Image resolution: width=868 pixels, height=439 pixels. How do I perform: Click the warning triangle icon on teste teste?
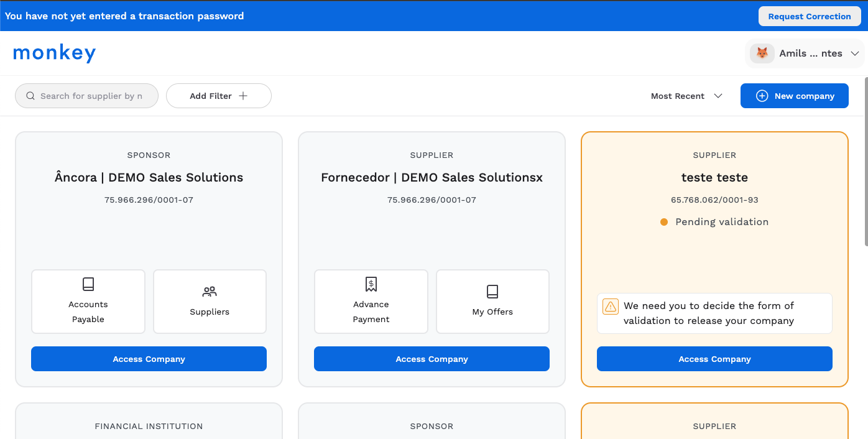[x=611, y=307]
